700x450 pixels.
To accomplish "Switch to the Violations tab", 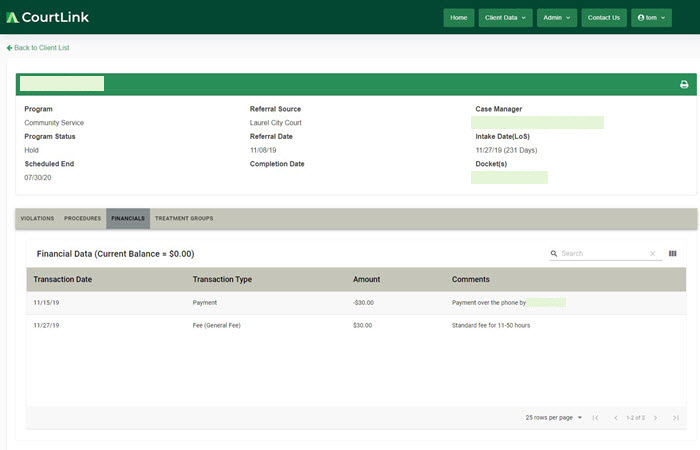I will (x=37, y=218).
